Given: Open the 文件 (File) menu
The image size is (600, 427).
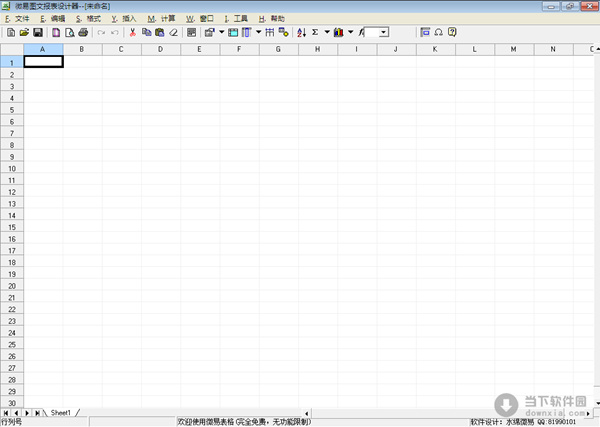Looking at the screenshot, I should (x=18, y=19).
